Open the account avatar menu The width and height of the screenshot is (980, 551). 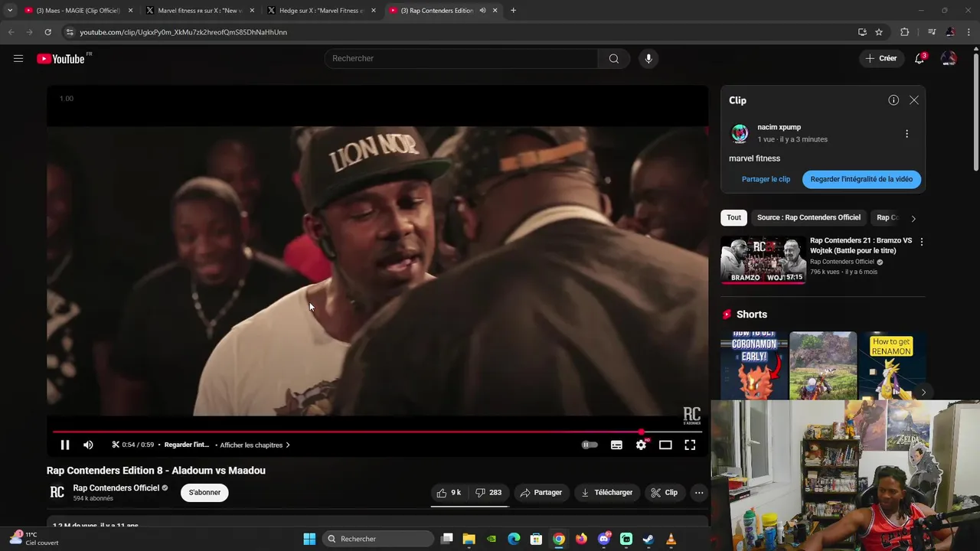pos(949,58)
